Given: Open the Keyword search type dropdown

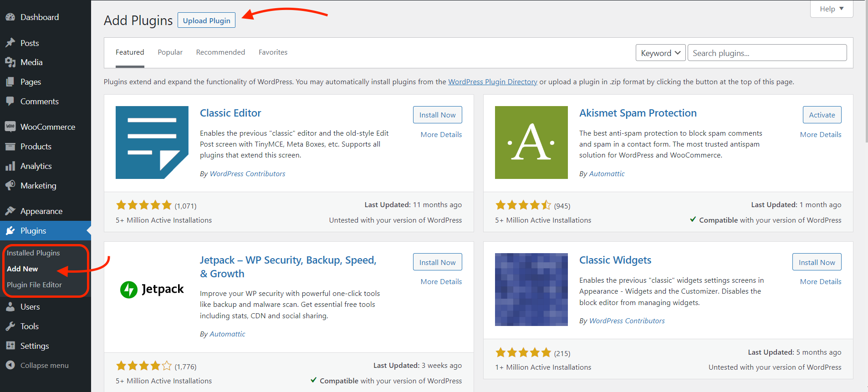Looking at the screenshot, I should (x=661, y=53).
